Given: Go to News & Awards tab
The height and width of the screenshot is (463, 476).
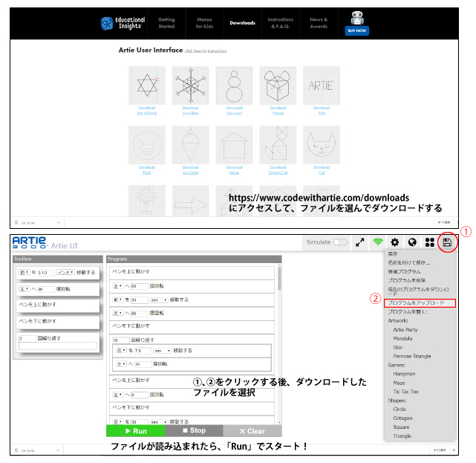Looking at the screenshot, I should point(319,23).
